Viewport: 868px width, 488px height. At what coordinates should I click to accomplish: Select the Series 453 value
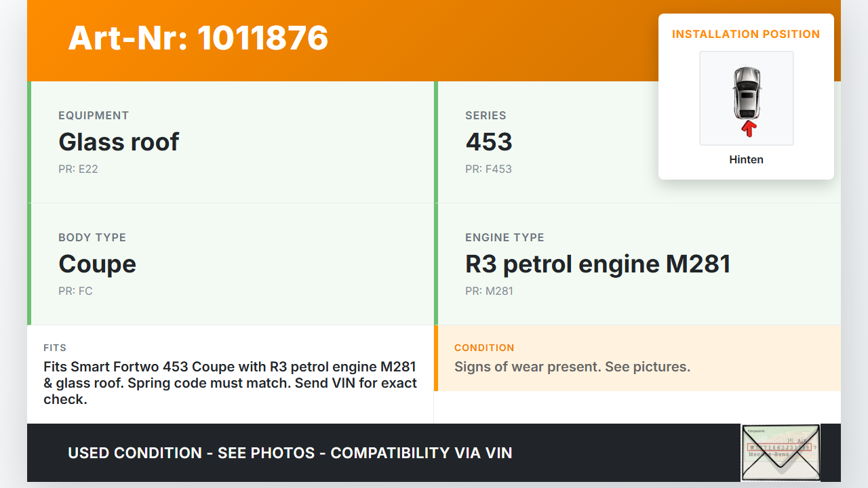(x=488, y=142)
